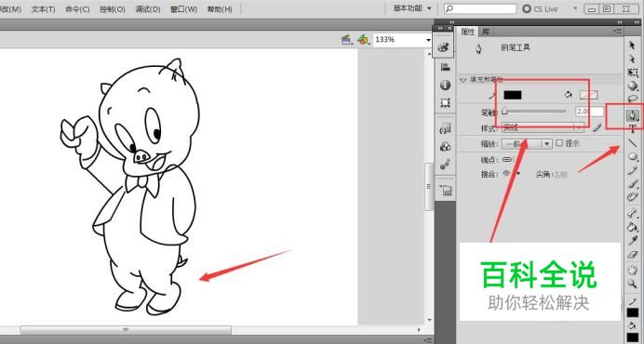Screen dimensions: 644x344
Task: Open the 基本功能 workspace dropdown
Action: click(x=412, y=8)
